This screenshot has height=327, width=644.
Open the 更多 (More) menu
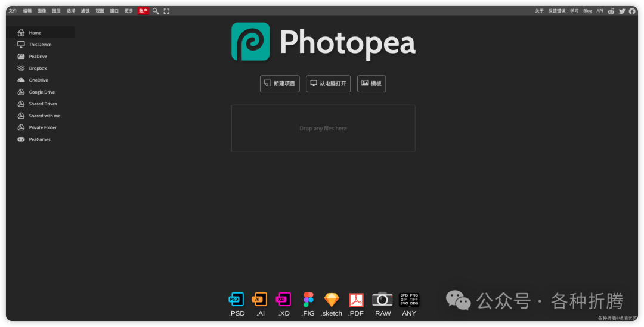pyautogui.click(x=129, y=11)
